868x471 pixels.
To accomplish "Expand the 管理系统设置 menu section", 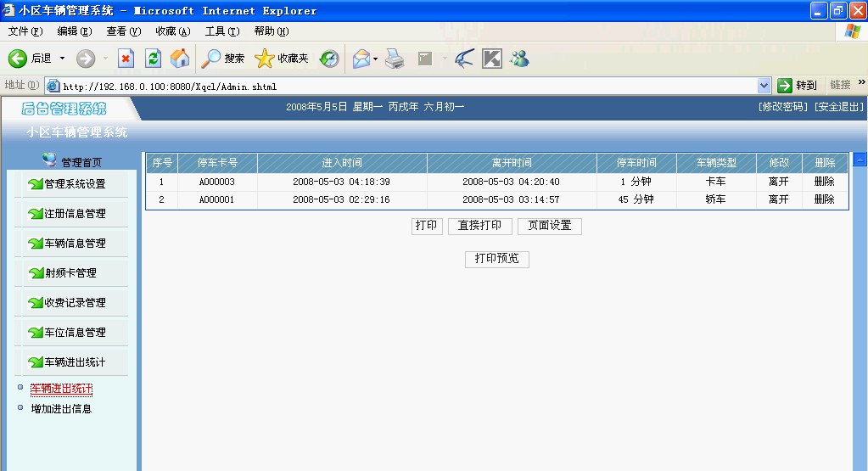I will click(x=75, y=184).
